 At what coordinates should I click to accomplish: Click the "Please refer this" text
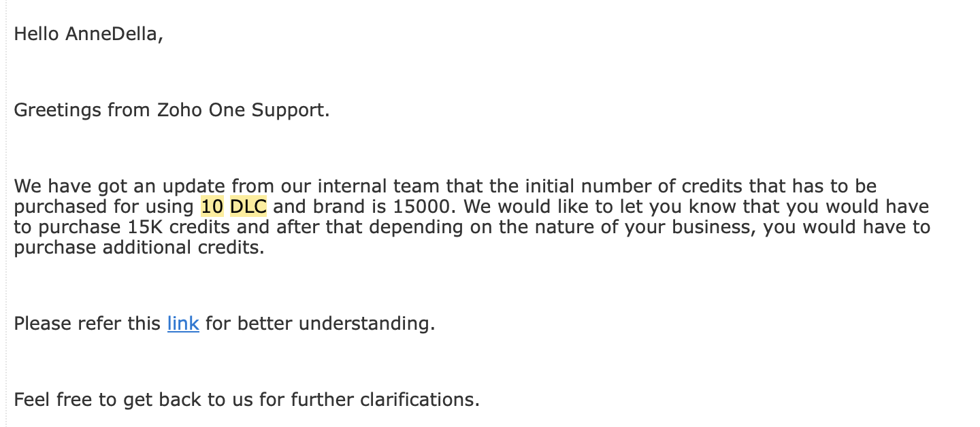tap(87, 323)
